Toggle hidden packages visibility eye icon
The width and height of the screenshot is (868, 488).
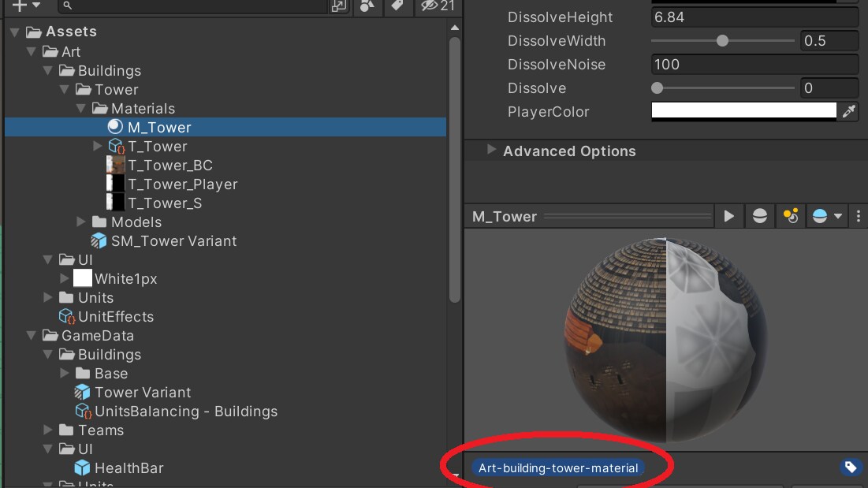click(x=430, y=6)
